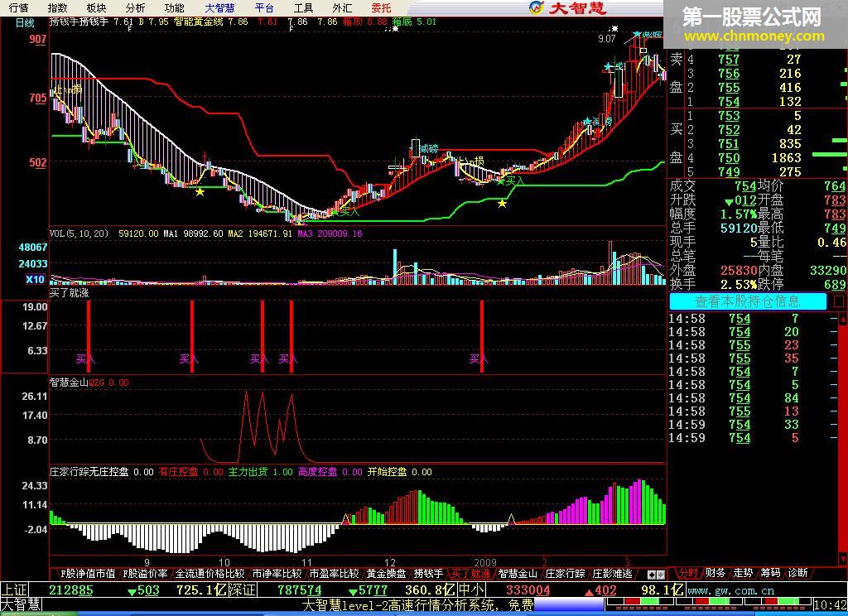Screen dimensions: 848x616
Task: Open the 诊断 tab in side panel
Action: pyautogui.click(x=797, y=573)
